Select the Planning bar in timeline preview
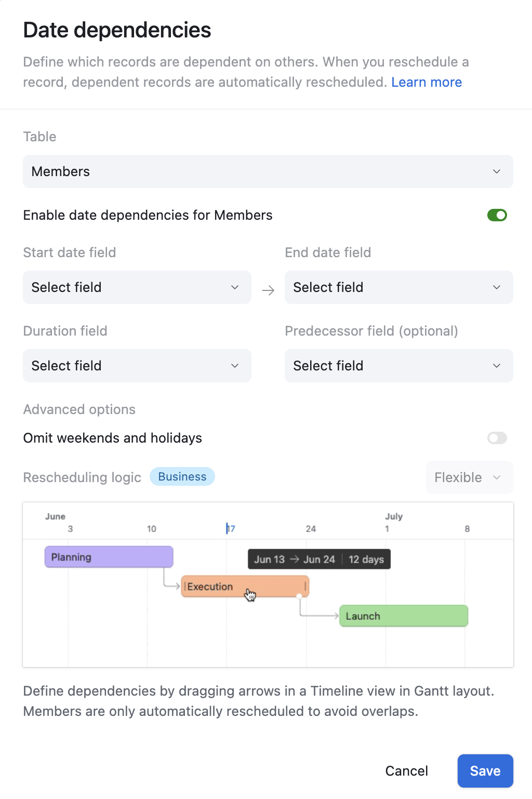This screenshot has height=799, width=532. click(x=109, y=557)
